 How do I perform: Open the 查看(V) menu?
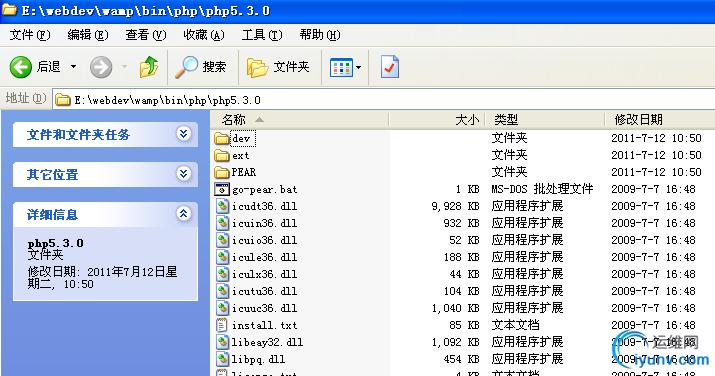[x=146, y=35]
